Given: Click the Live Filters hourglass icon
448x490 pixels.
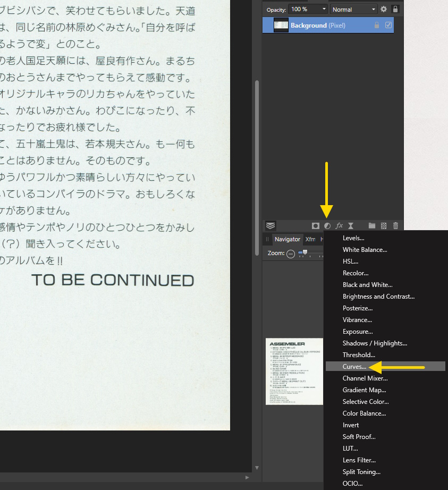Looking at the screenshot, I should 351,226.
